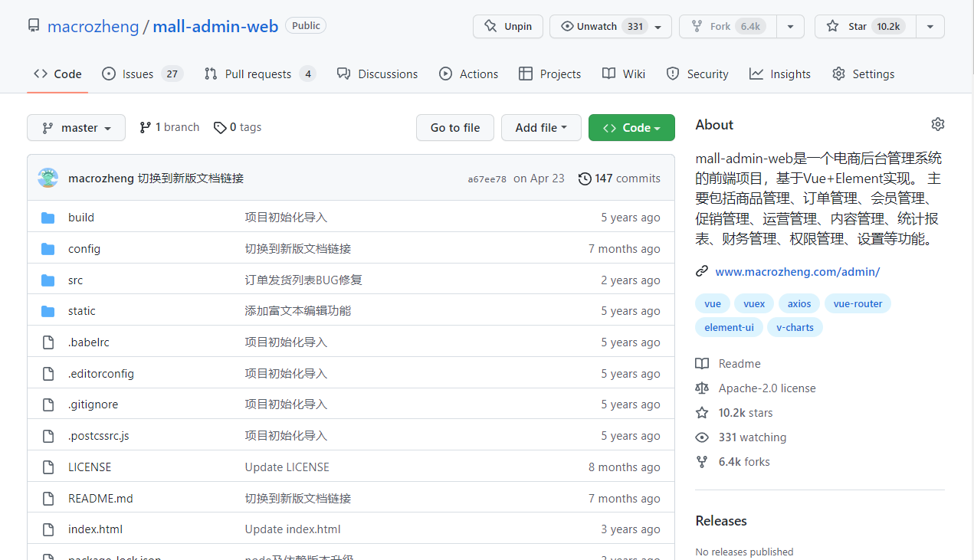Open www.macrozheng.com/admin/ website link
974x560 pixels.
pyautogui.click(x=798, y=271)
